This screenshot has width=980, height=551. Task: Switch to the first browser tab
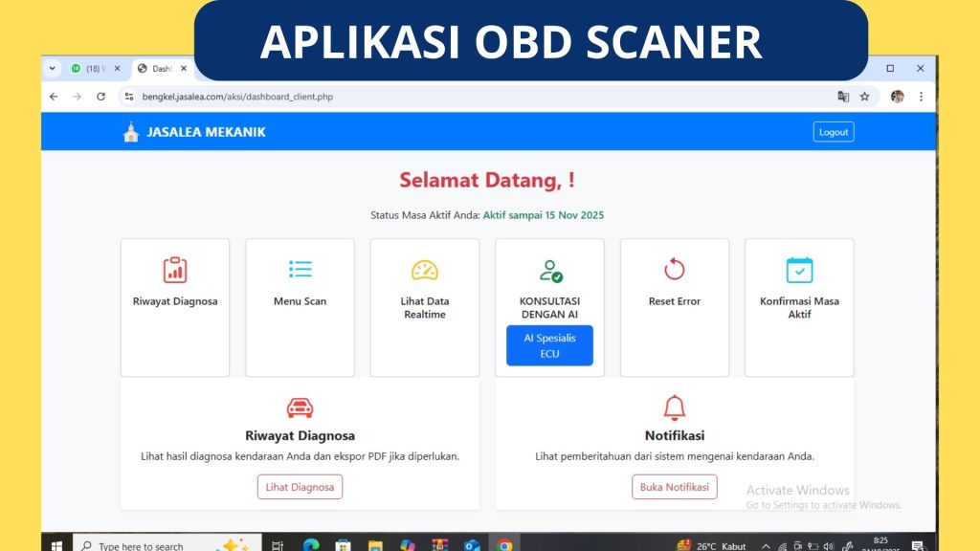click(91, 68)
